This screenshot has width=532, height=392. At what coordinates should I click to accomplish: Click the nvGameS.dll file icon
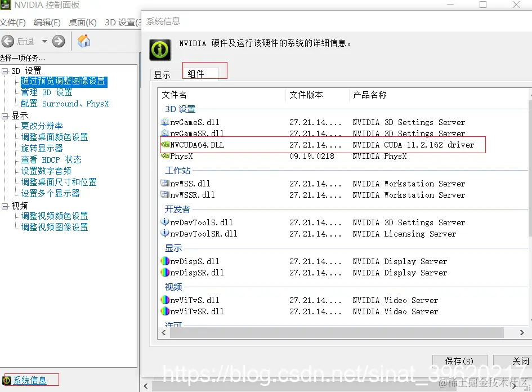[x=165, y=122]
